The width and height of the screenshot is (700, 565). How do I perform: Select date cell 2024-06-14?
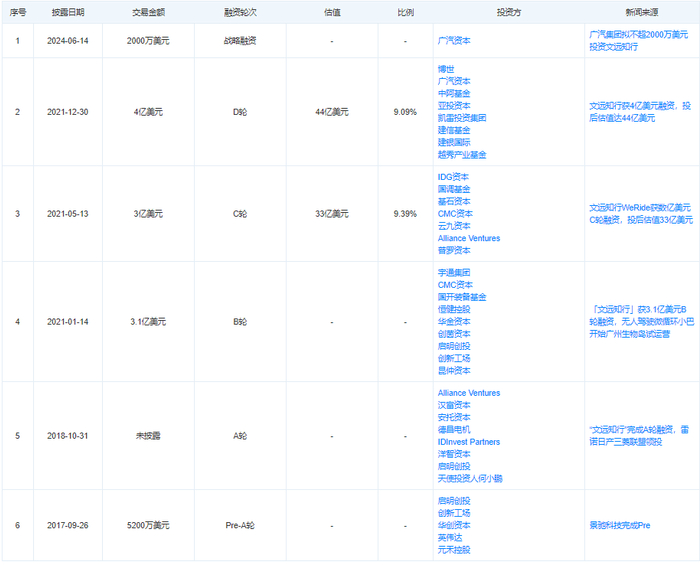(68, 41)
